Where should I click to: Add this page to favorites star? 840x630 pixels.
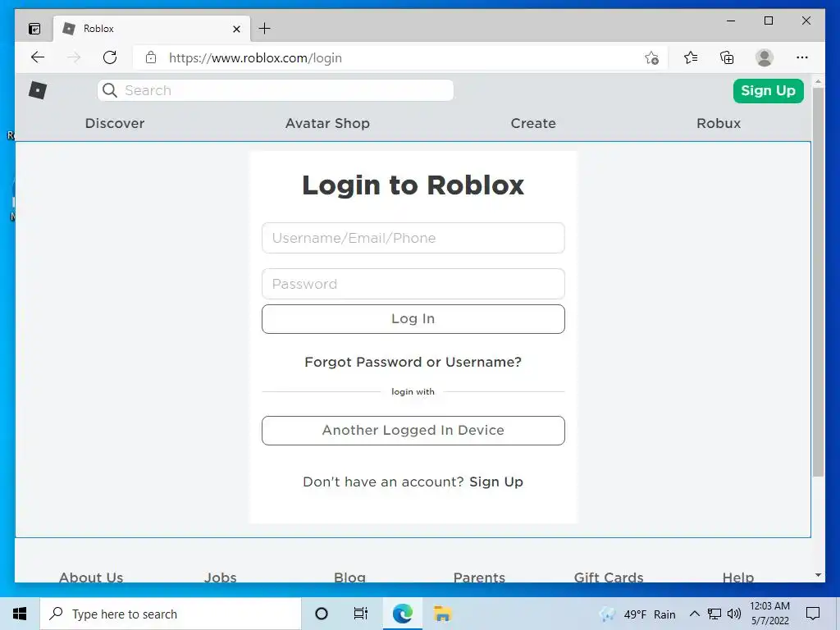(651, 58)
